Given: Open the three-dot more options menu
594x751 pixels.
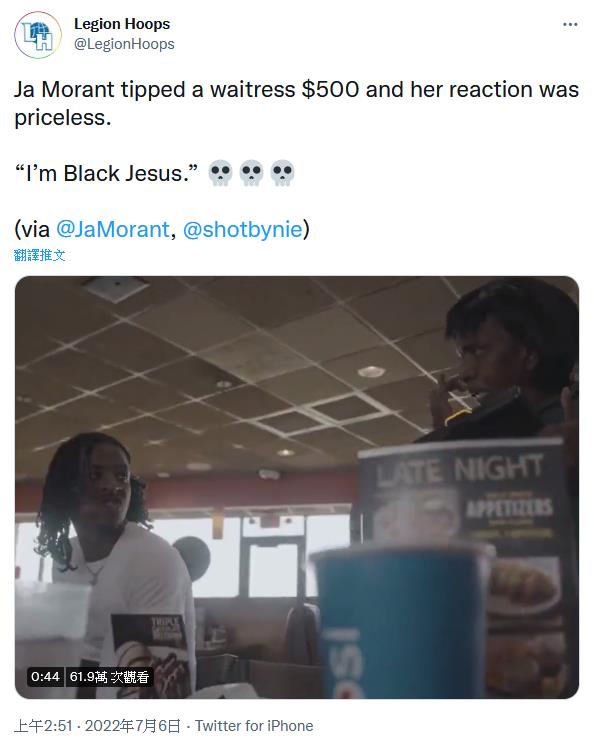Looking at the screenshot, I should (570, 24).
